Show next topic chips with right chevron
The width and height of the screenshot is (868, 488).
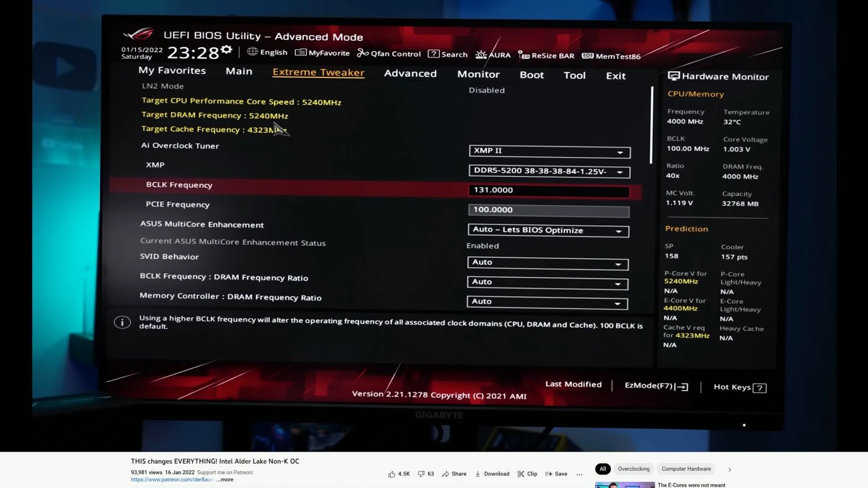point(729,470)
